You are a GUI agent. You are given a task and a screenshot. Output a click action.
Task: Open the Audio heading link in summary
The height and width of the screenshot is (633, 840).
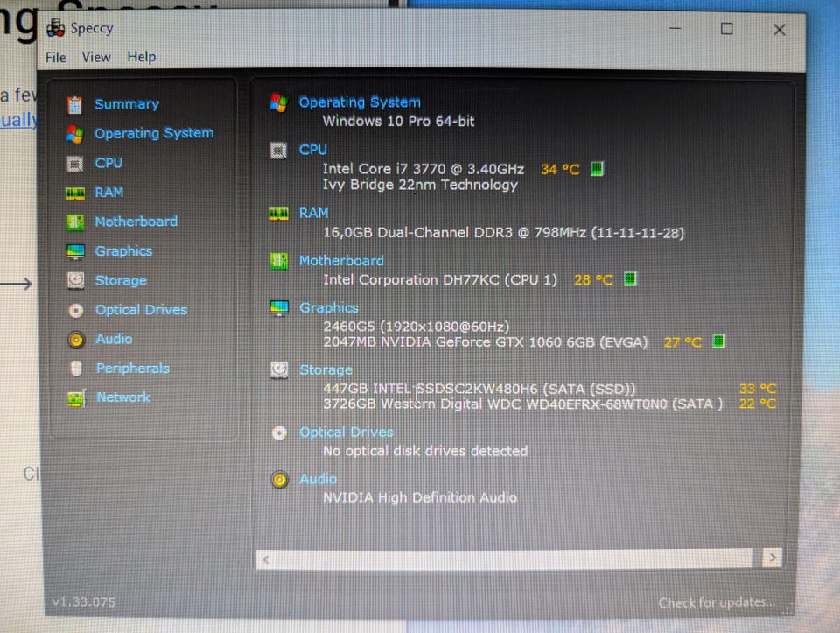coord(318,479)
